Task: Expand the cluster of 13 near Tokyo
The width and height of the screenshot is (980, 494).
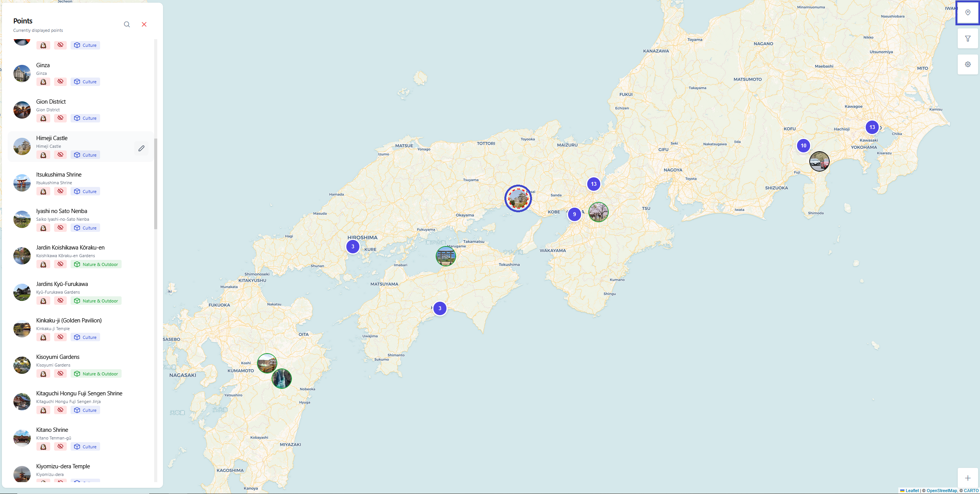Action: click(872, 127)
